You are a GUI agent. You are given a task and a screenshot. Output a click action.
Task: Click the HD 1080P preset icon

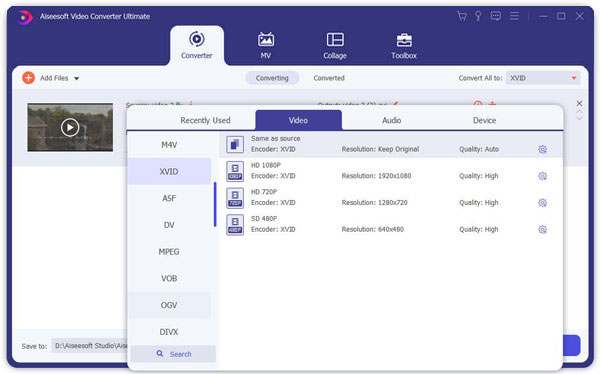point(235,171)
